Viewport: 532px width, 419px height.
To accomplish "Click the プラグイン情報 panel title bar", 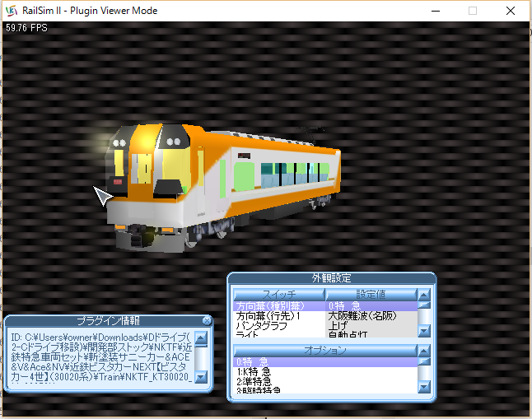I will click(108, 320).
